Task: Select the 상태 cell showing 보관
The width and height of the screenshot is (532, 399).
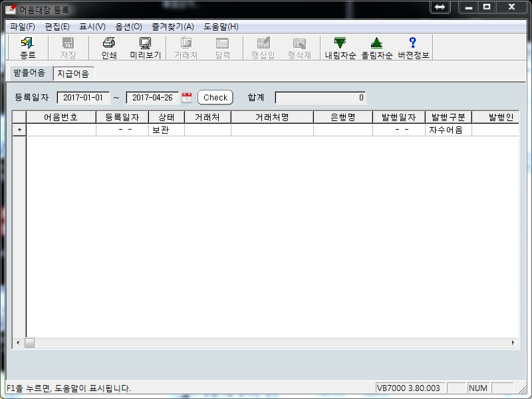Action: click(166, 130)
